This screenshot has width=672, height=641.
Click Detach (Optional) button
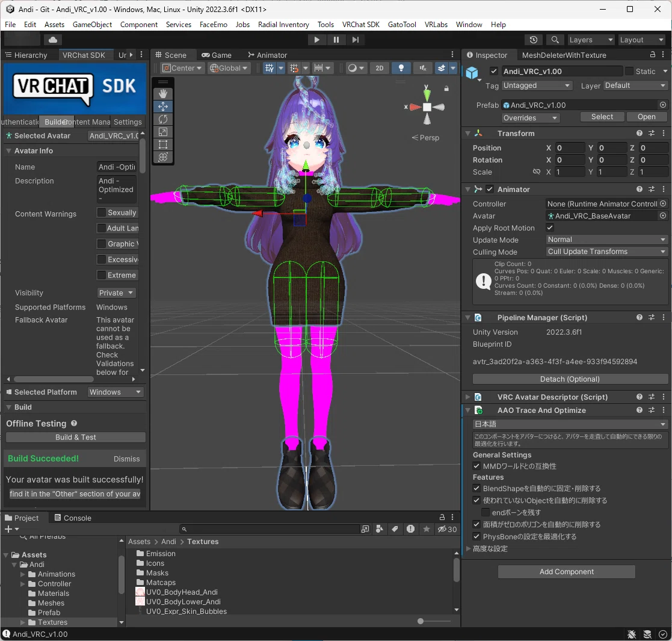point(570,379)
